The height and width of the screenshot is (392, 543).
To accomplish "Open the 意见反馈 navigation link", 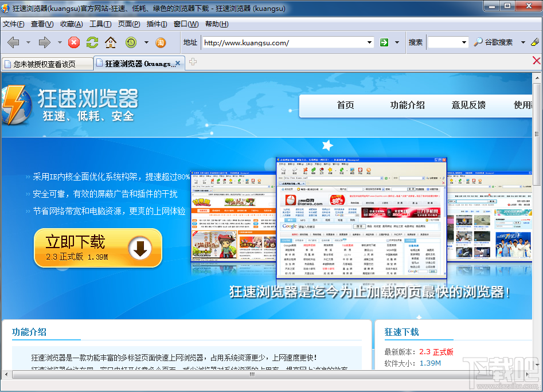I will [468, 105].
